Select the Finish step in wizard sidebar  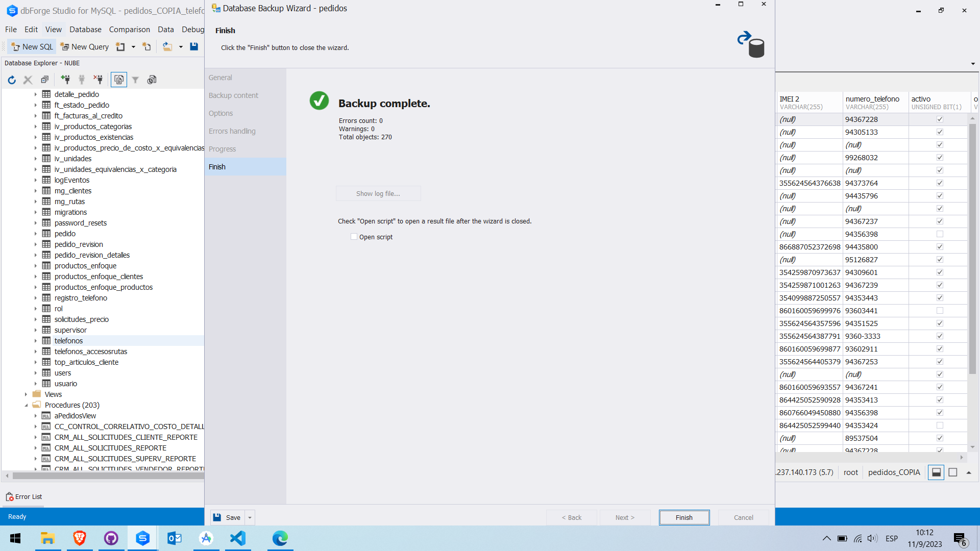click(246, 167)
